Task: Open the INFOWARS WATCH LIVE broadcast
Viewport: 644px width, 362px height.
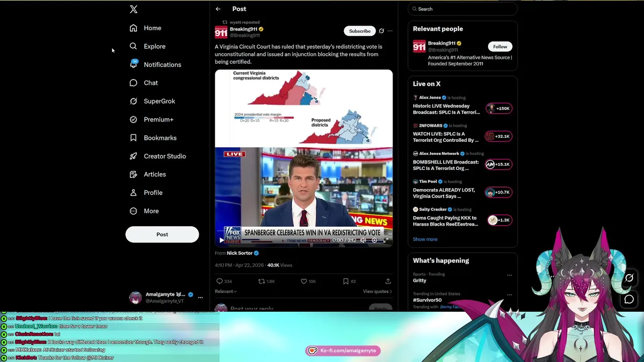Action: [446, 137]
